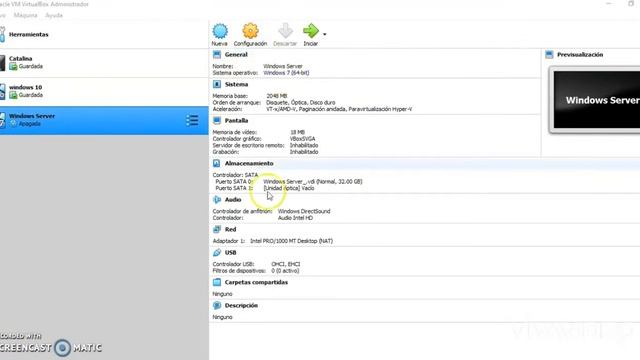Screen dimensions: 640x360
Task: Click the 2048 MB base memory value
Action: click(x=277, y=96)
